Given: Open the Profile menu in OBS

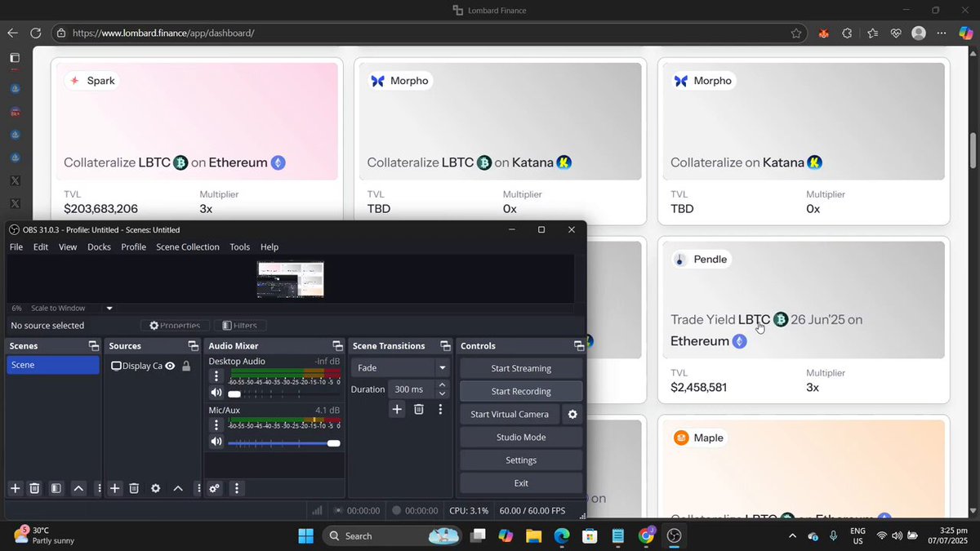Looking at the screenshot, I should point(133,247).
